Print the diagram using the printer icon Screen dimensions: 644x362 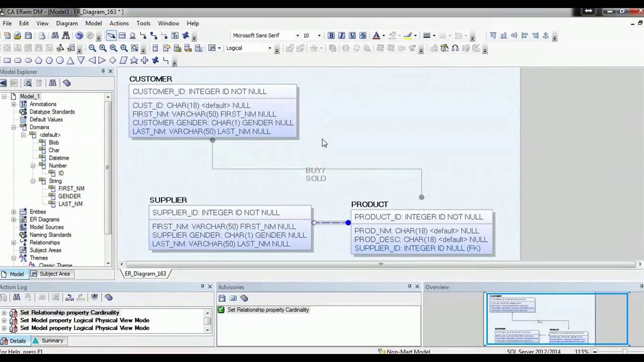coord(42,36)
